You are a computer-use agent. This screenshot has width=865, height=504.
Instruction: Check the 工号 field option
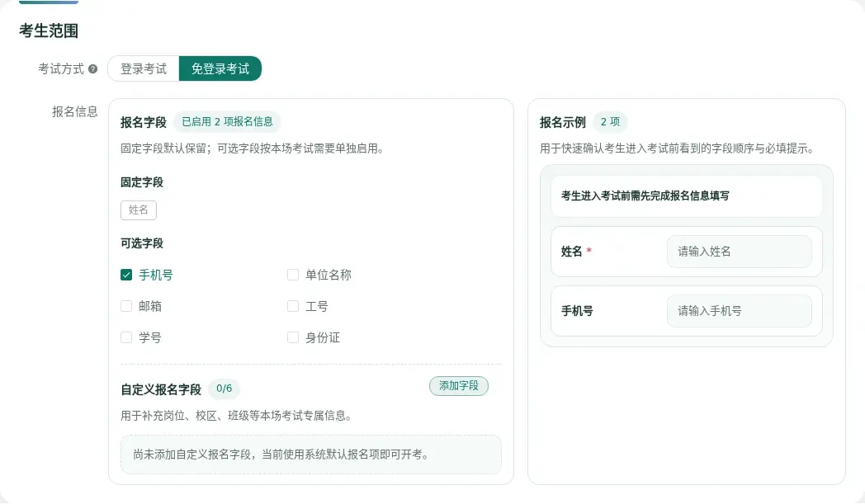(293, 306)
